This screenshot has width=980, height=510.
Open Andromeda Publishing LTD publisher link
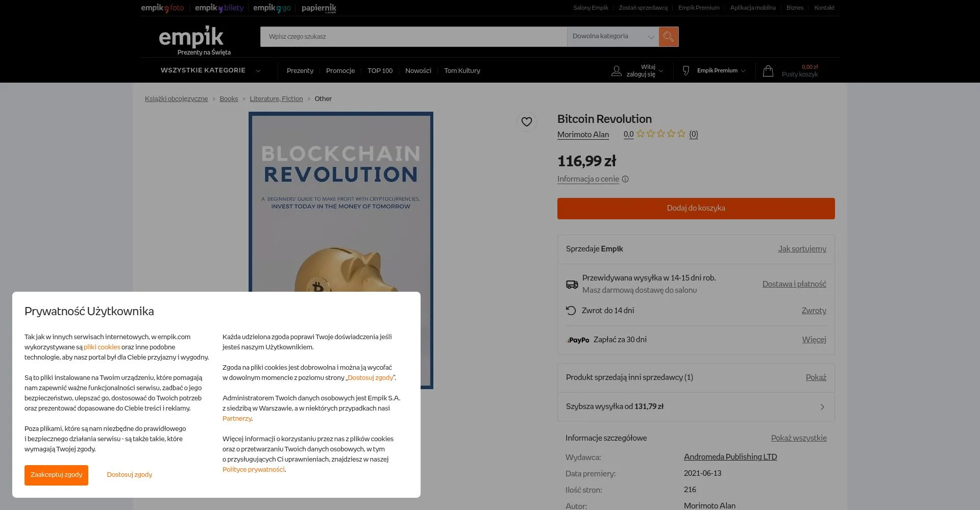click(730, 457)
